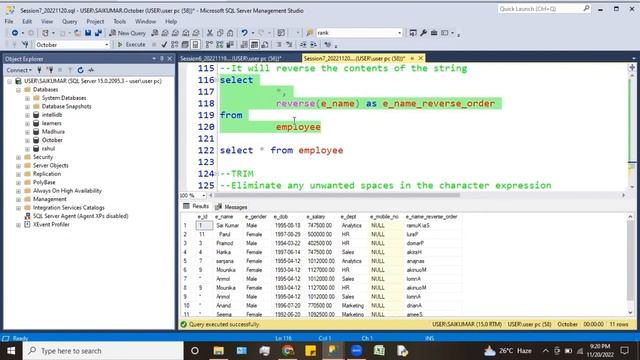This screenshot has width=640, height=360.
Task: Click the Cut scissors icon
Action: pyautogui.click(x=210, y=33)
